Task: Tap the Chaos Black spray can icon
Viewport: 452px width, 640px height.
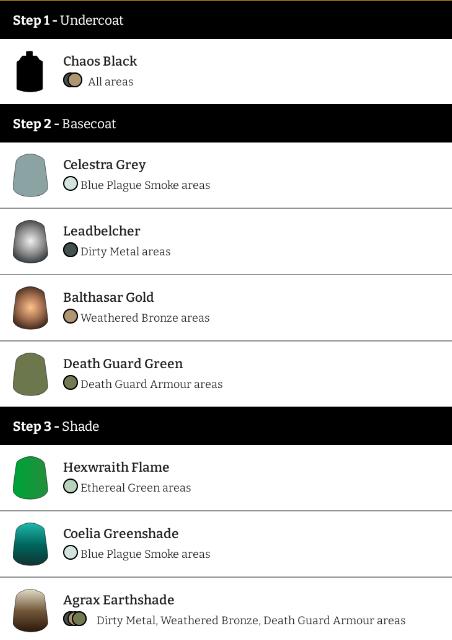Action: click(x=29, y=71)
